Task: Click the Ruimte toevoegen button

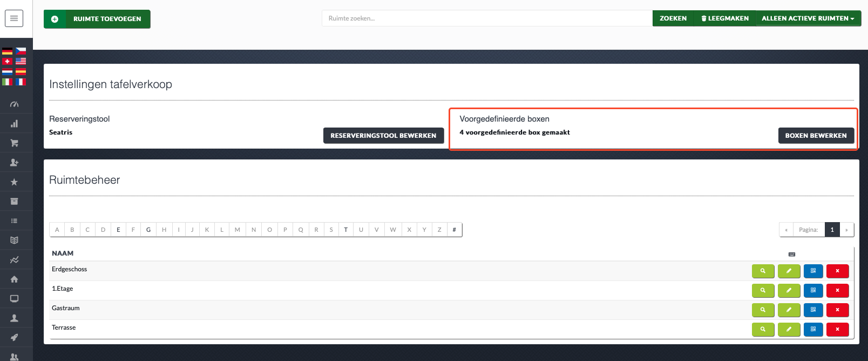Action: [x=97, y=19]
